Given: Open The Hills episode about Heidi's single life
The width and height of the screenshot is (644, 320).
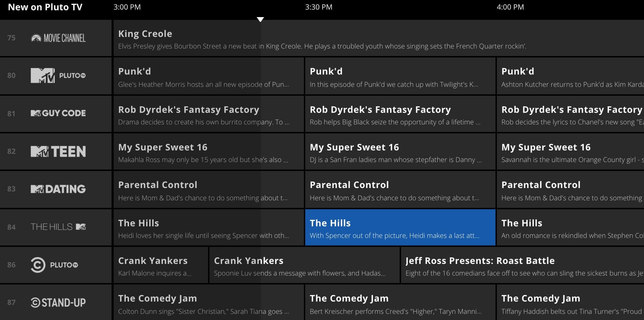Looking at the screenshot, I should (209, 227).
